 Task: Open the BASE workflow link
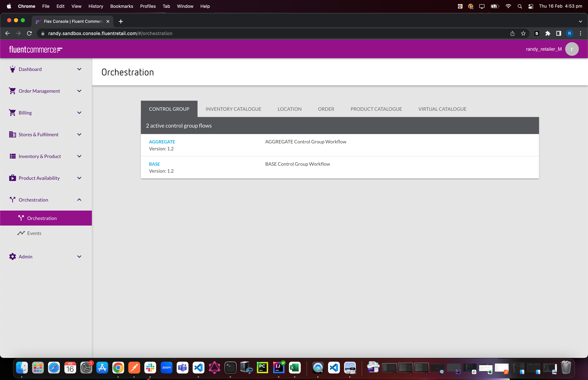(x=154, y=164)
